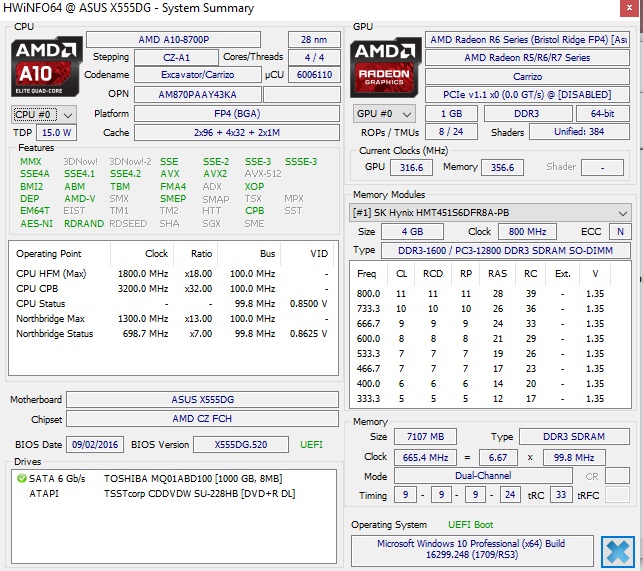Click the GPU memory 1 GB field
Viewport: 643px width, 571px height.
click(451, 114)
